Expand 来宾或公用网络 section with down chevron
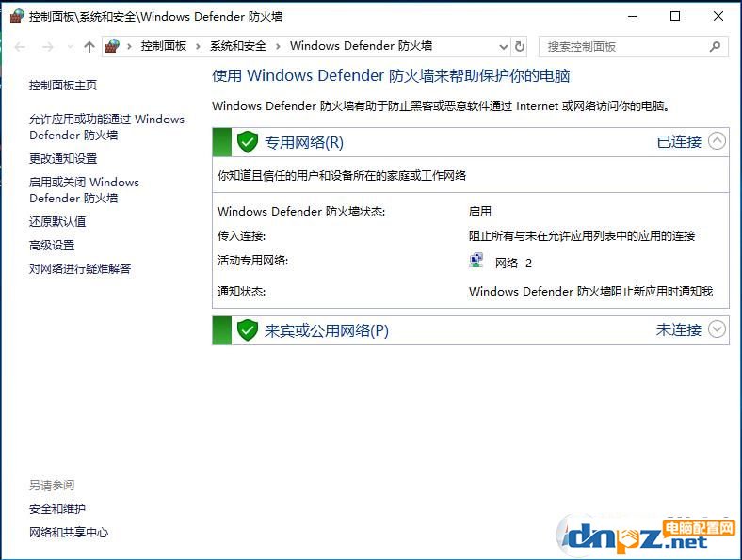Viewport: 742px width, 560px height. pos(717,329)
